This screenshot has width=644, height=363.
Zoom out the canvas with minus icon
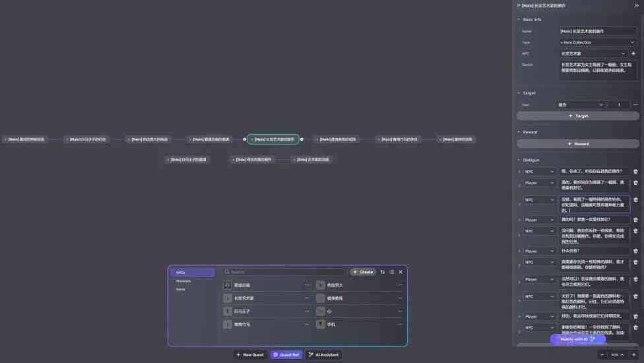coord(602,355)
